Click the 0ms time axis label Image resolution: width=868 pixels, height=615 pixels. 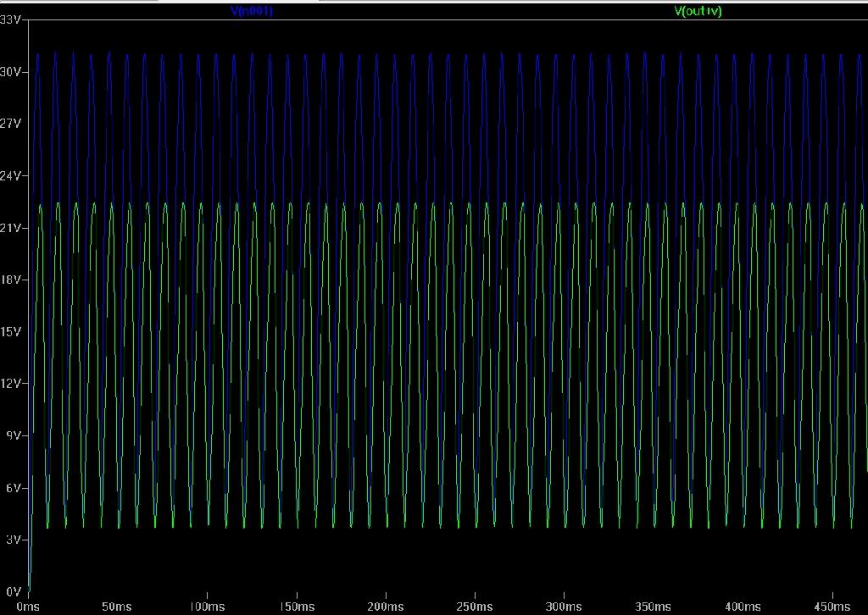(28, 607)
